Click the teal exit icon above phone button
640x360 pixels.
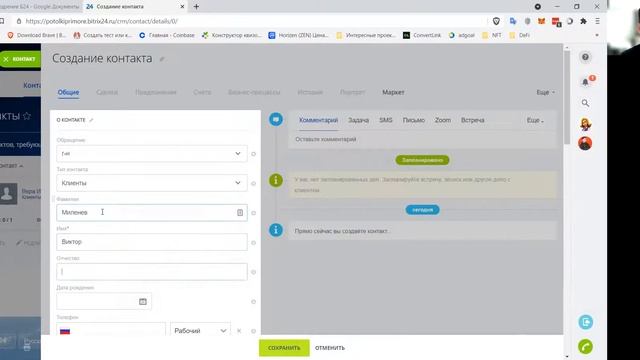(x=585, y=322)
